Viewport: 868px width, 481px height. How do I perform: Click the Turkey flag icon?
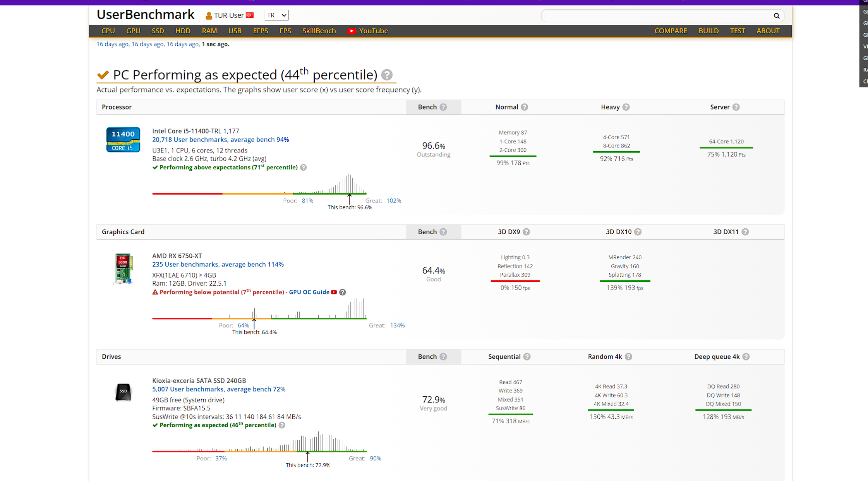click(250, 15)
